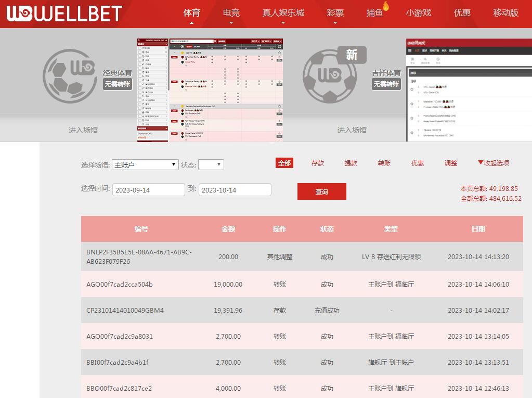Image resolution: width=532 pixels, height=398 pixels.
Task: Click the date 2023-10-14 13:14:05
Action: pos(478,336)
